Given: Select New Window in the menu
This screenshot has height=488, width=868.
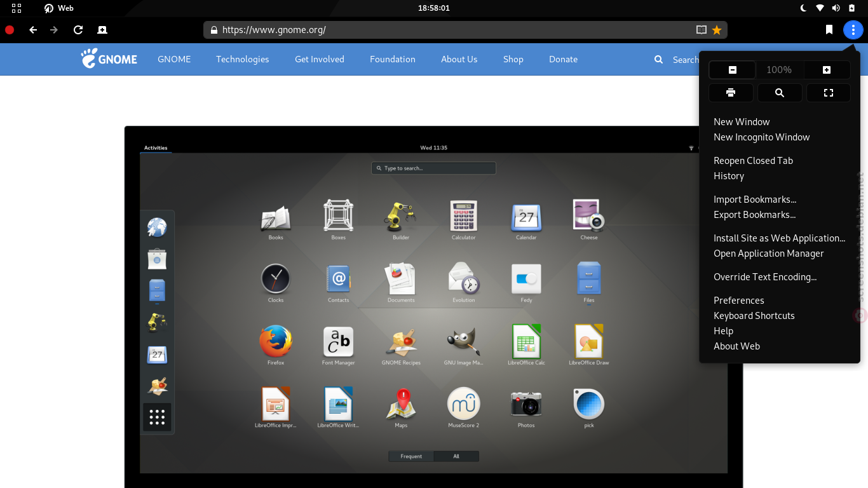Looking at the screenshot, I should click(x=742, y=122).
